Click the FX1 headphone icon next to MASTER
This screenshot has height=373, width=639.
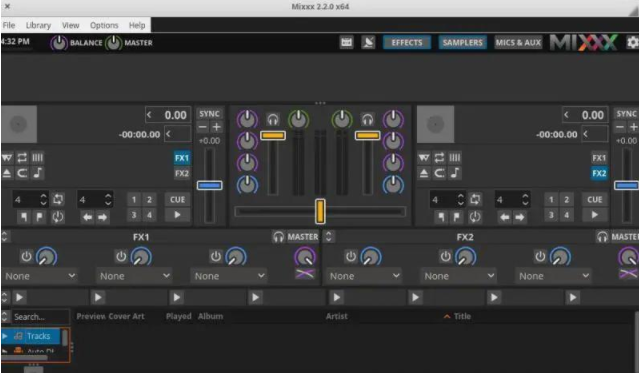(x=278, y=237)
